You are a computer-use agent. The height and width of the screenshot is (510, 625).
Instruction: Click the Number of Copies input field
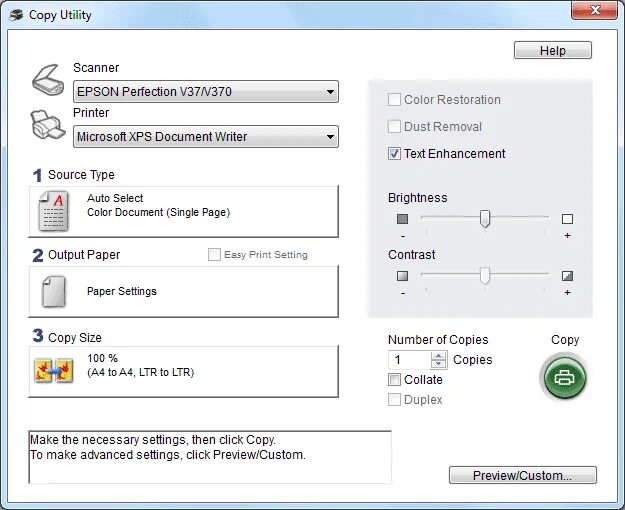click(409, 360)
